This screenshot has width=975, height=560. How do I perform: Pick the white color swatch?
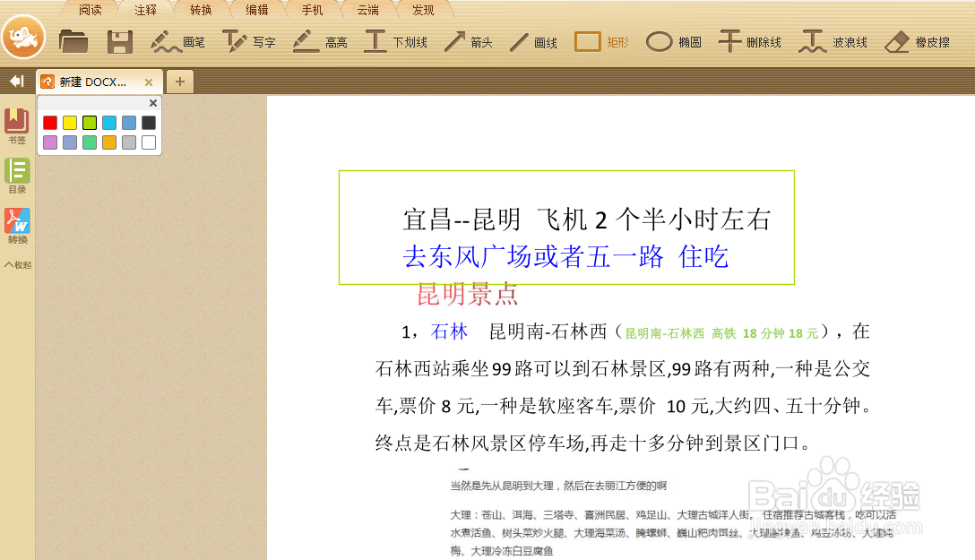149,142
